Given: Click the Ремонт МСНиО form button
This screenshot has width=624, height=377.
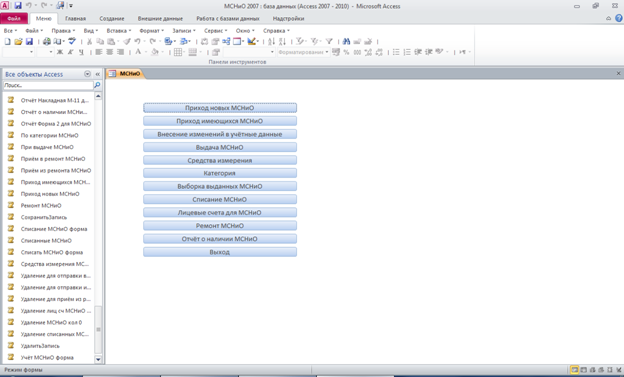Looking at the screenshot, I should coord(220,226).
